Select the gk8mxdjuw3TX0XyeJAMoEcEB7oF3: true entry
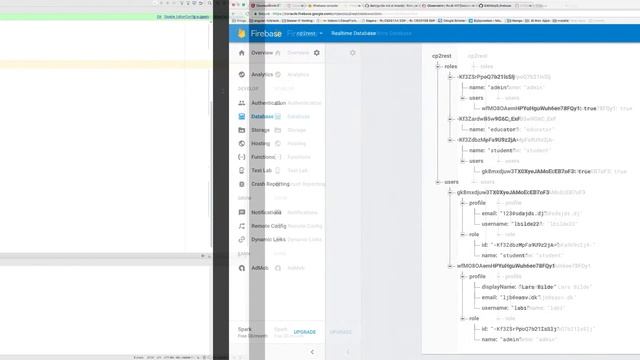Screen dimensions: 640x360 tap(536, 171)
